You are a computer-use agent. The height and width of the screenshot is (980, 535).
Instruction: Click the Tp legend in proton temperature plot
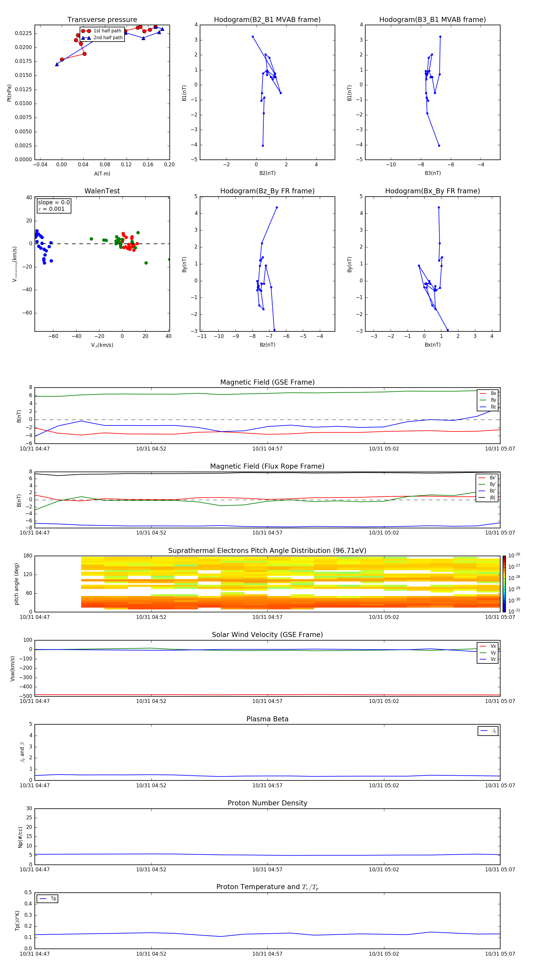coord(48,899)
